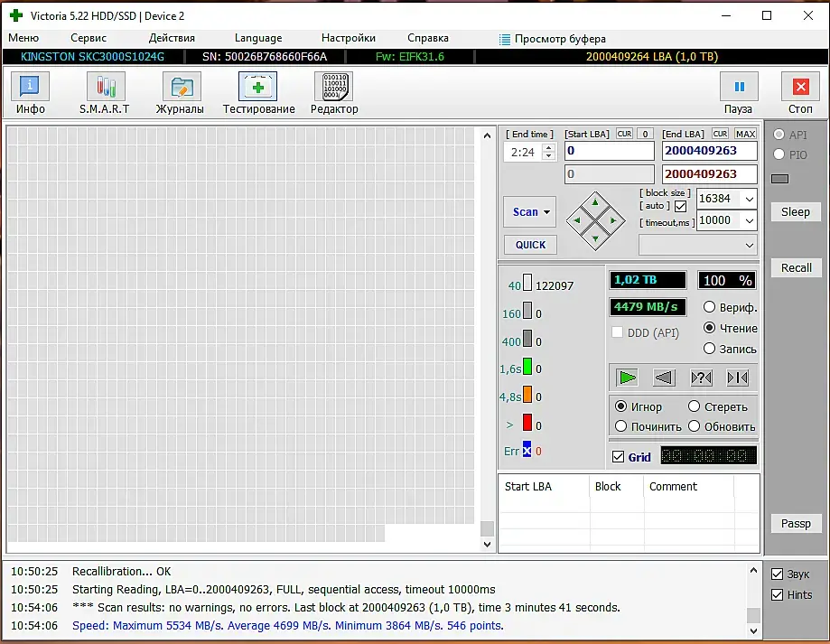Open the Scan mode dropdown
The height and width of the screenshot is (644, 830).
point(530,212)
